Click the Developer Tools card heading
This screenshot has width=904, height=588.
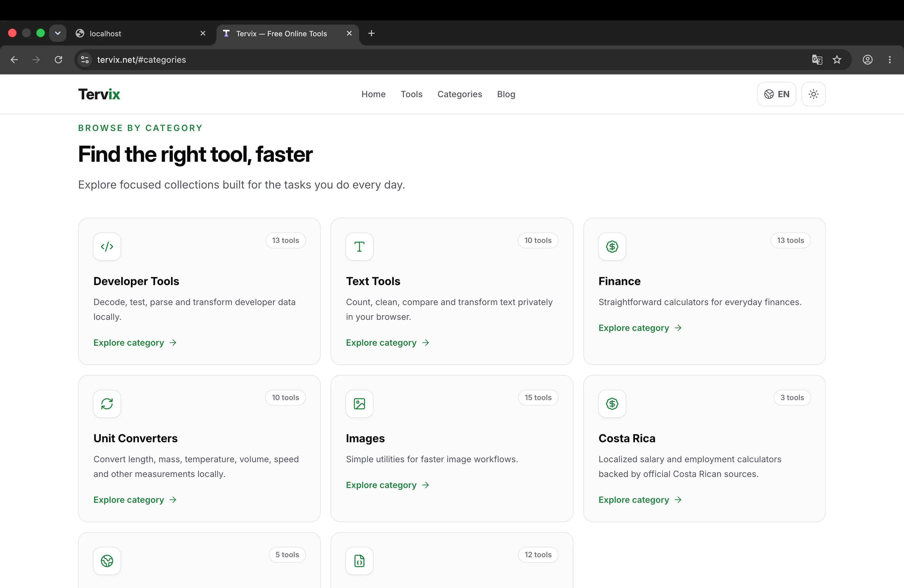pyautogui.click(x=136, y=281)
